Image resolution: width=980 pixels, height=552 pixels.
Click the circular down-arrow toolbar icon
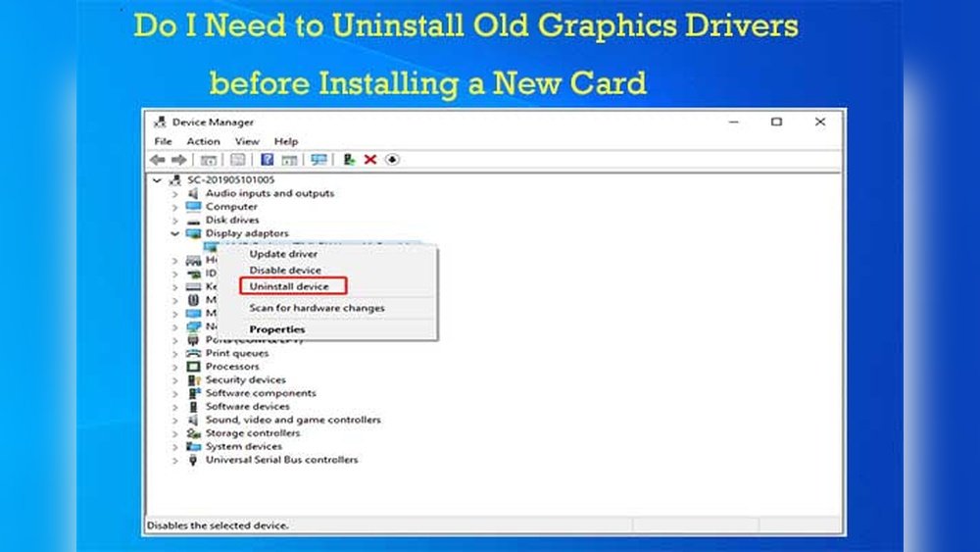click(x=393, y=160)
